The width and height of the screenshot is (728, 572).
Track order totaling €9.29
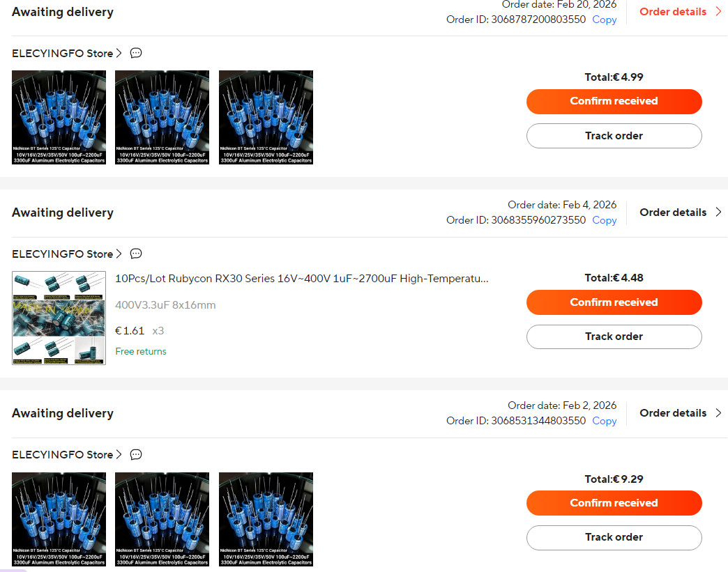[614, 538]
